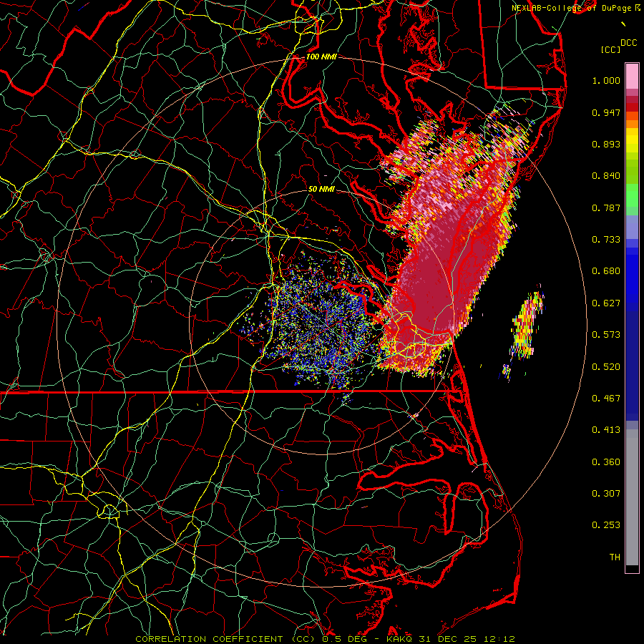Select the 1.000 scale value
644x644 pixels.
point(606,80)
